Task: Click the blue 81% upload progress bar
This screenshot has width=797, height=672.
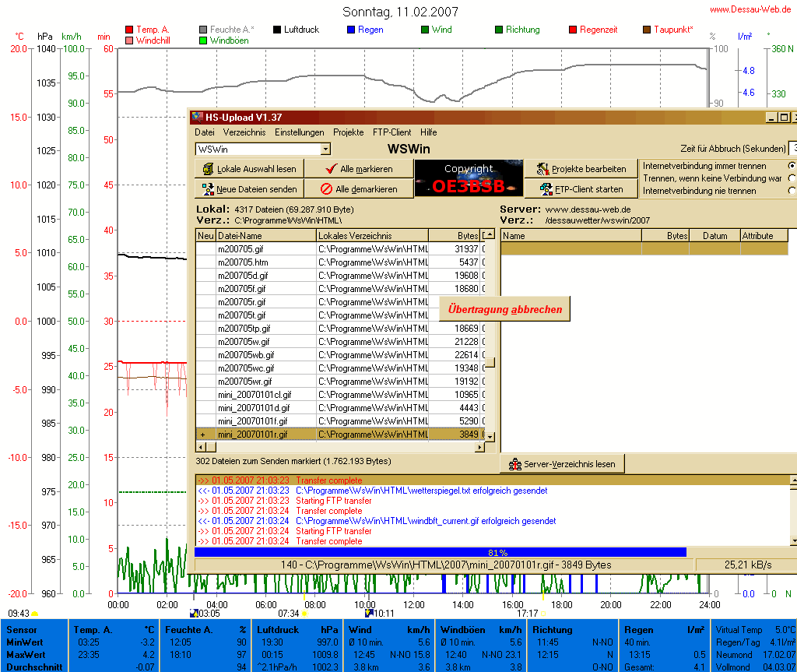Action: click(440, 552)
